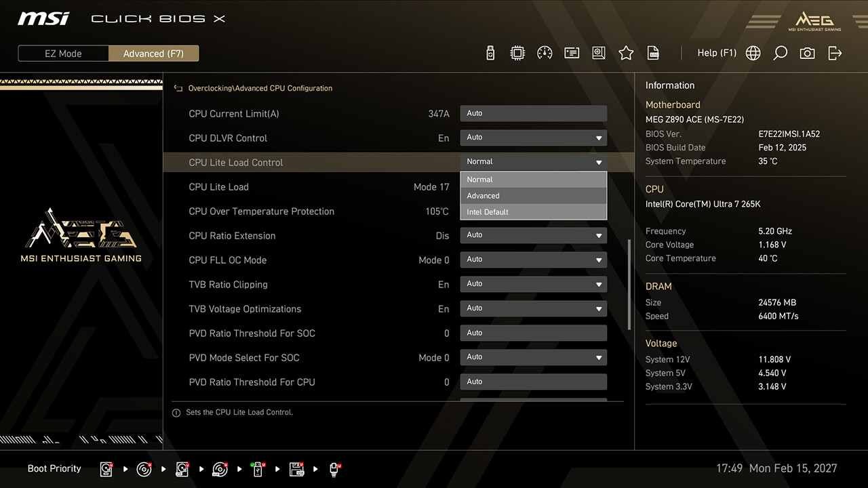Select the Advanced option in the dropdown list

click(x=533, y=196)
